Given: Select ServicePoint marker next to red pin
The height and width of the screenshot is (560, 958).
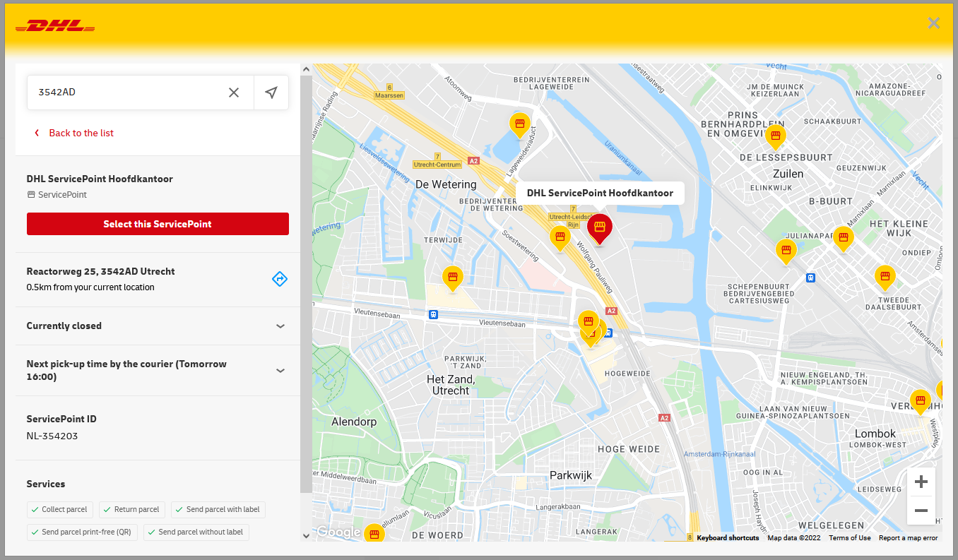Looking at the screenshot, I should click(560, 238).
